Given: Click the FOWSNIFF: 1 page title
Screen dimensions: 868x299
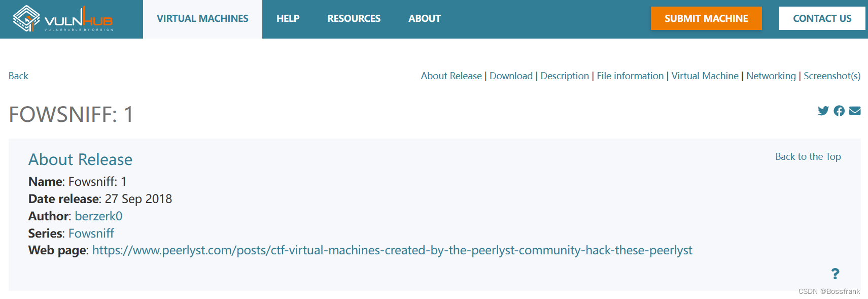Looking at the screenshot, I should pos(71,114).
